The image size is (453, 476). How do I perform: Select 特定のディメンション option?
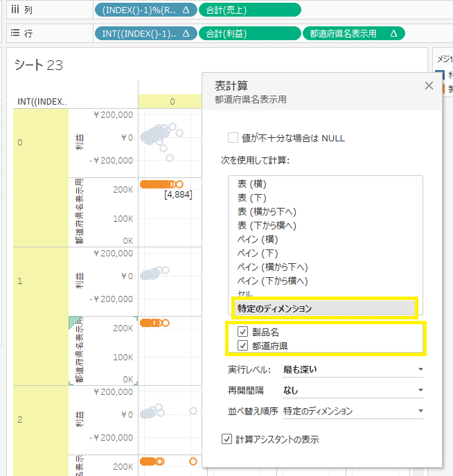325,308
